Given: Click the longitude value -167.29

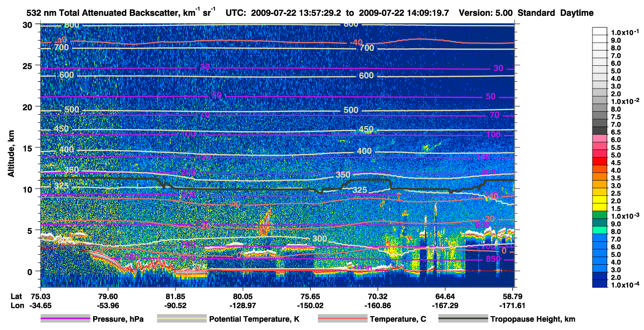Looking at the screenshot, I should coord(445,306).
